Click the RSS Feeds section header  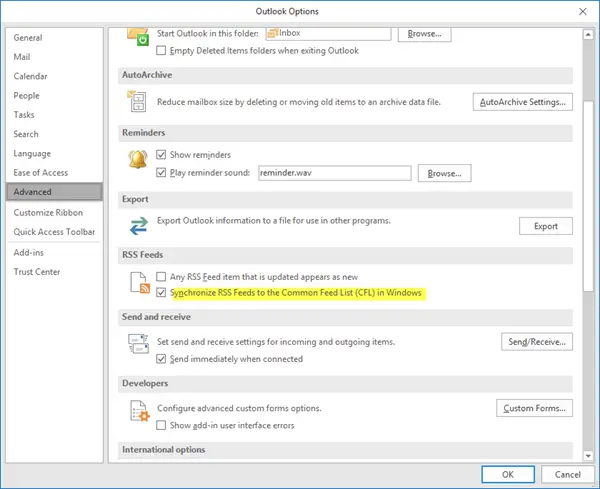345,255
